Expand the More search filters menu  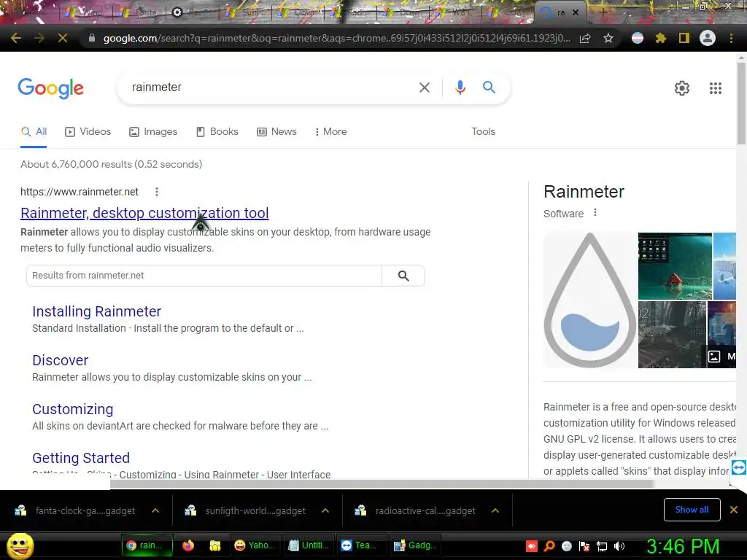click(x=330, y=131)
